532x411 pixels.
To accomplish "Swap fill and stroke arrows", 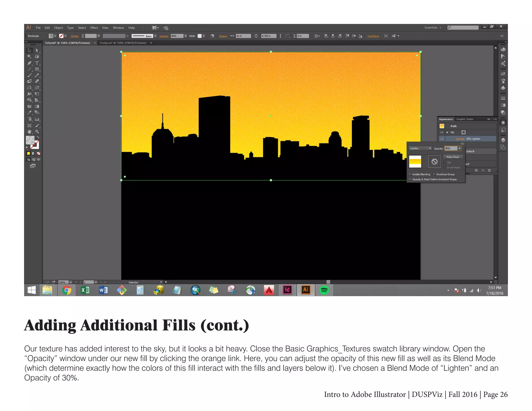I will point(38,137).
